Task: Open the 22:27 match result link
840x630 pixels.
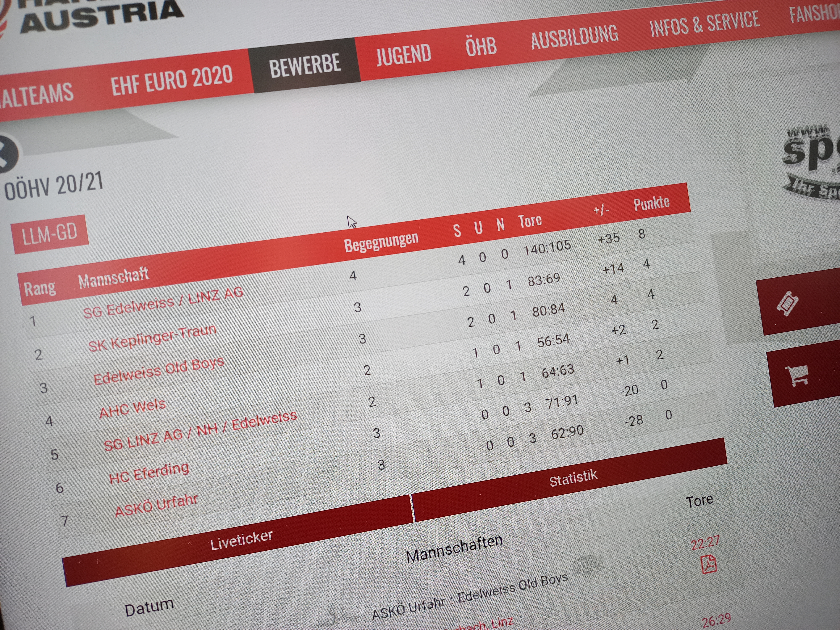Action: (x=705, y=543)
